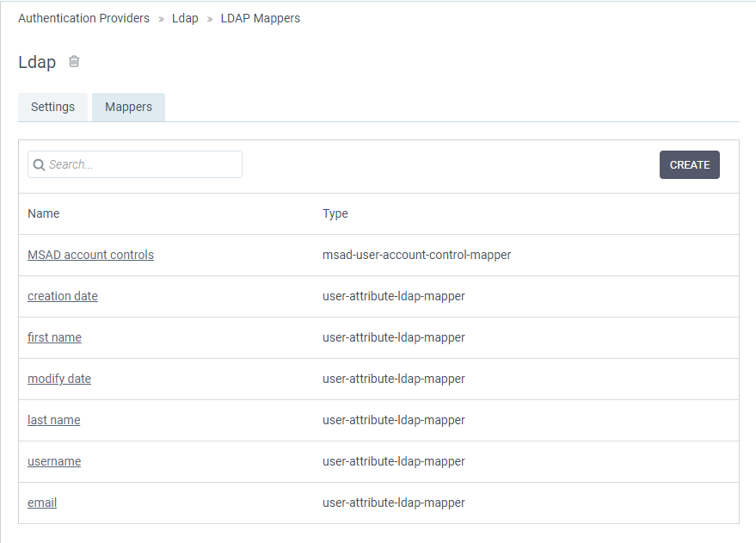Select the Mappers tab
This screenshot has height=543, width=756.
[128, 107]
